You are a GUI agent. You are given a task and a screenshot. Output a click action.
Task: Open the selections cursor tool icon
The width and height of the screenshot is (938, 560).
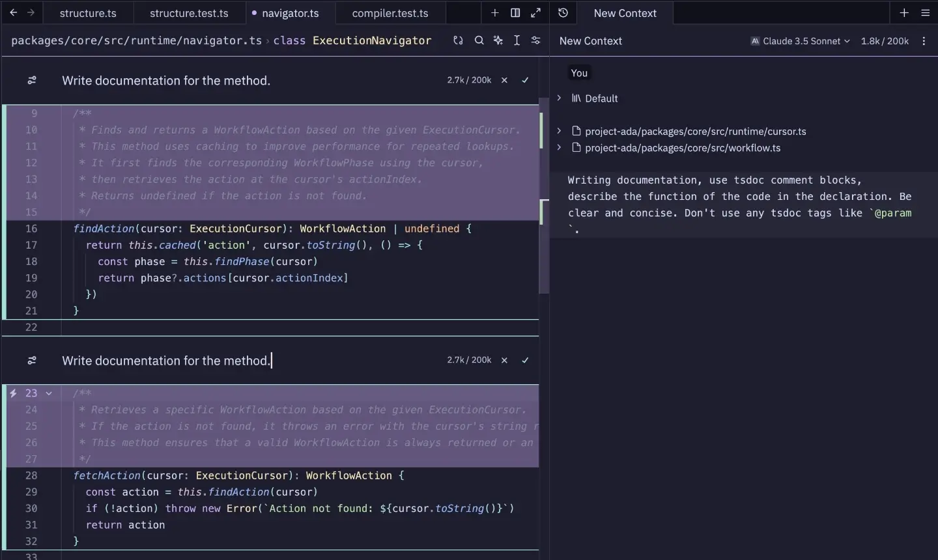pos(517,40)
